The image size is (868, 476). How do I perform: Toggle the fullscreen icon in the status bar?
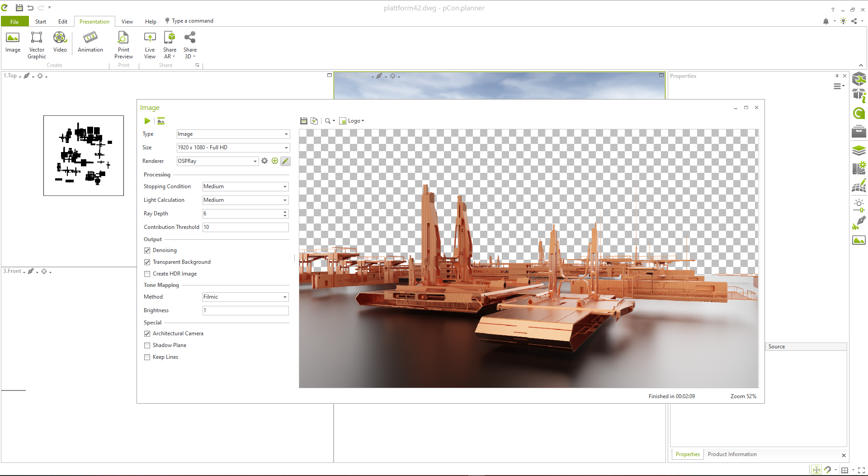862,470
